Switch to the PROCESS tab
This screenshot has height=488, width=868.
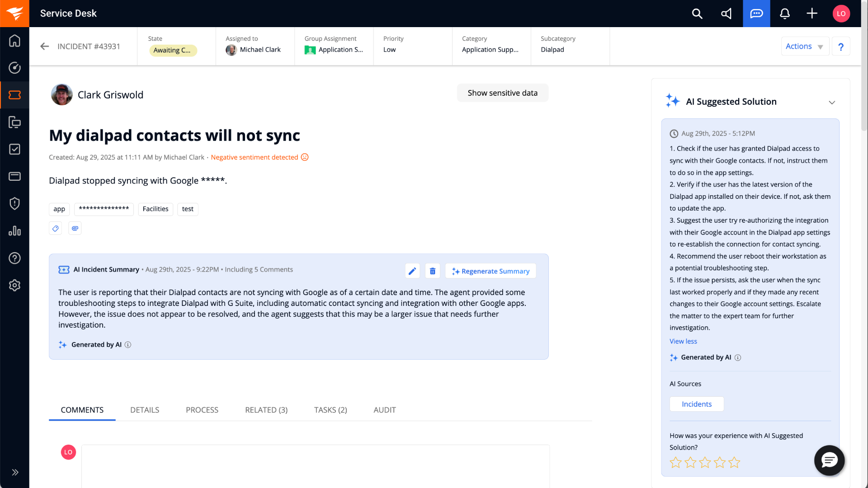[202, 410]
